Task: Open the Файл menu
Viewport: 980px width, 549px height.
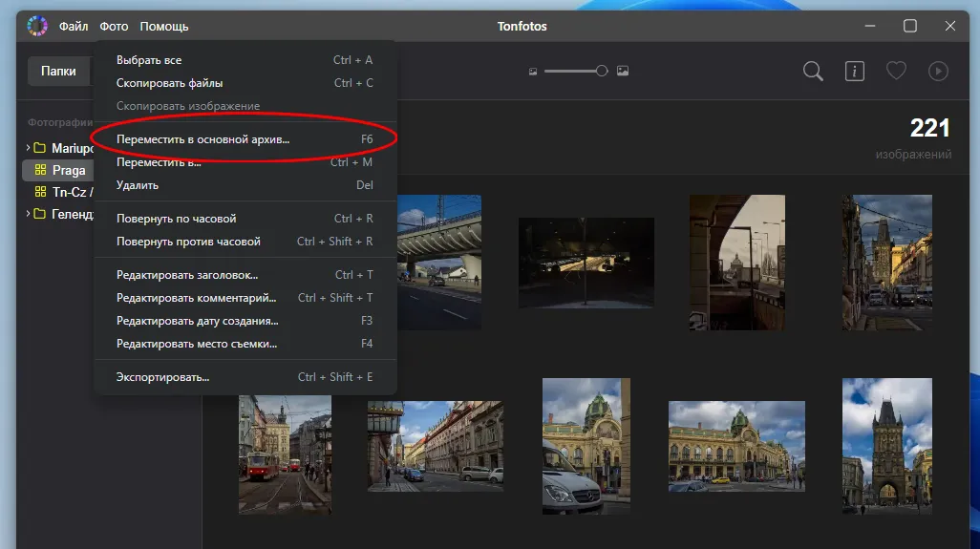Action: pos(73,26)
